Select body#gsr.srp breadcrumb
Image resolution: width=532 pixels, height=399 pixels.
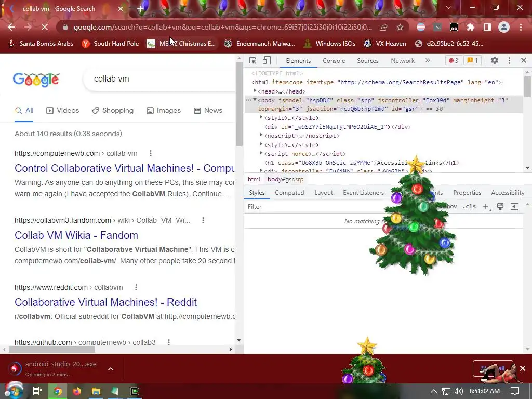click(285, 179)
